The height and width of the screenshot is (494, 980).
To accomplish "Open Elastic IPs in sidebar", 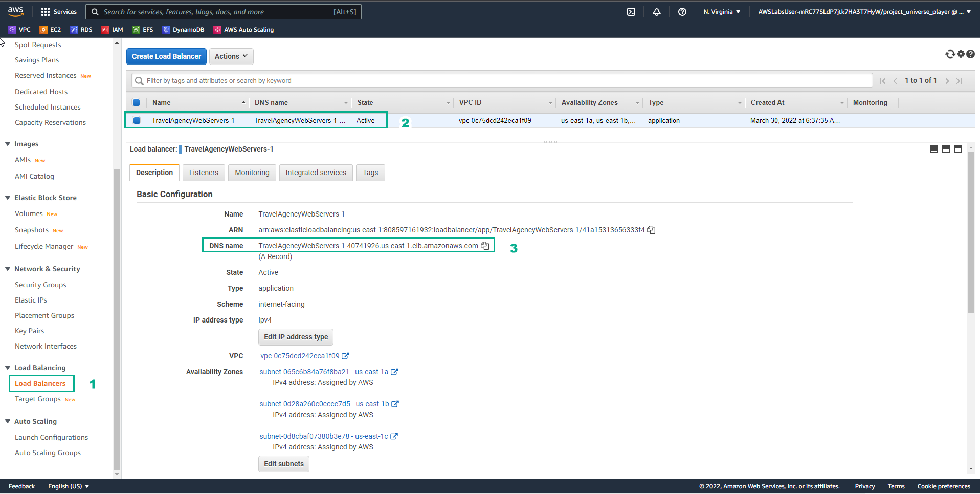I will click(31, 300).
